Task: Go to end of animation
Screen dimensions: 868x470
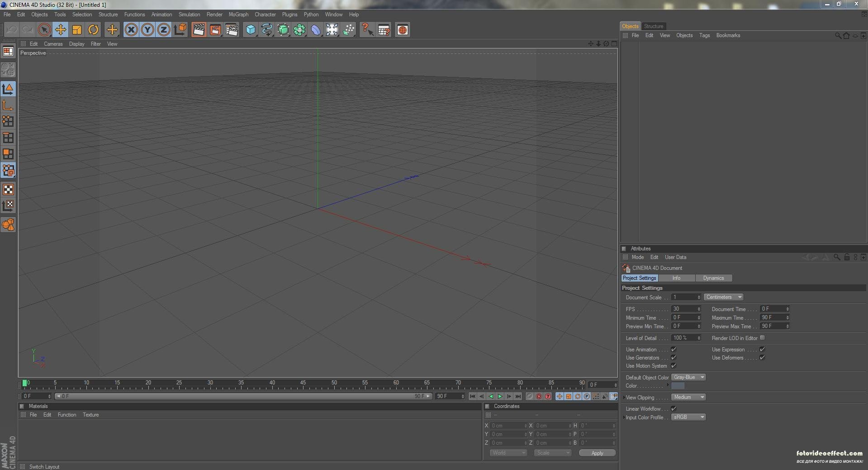Action: pos(518,397)
